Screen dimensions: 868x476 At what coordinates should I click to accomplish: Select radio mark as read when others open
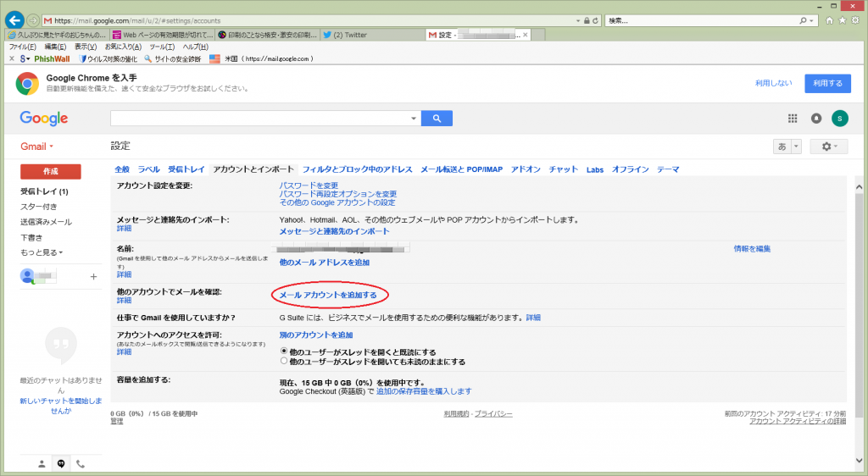point(284,351)
